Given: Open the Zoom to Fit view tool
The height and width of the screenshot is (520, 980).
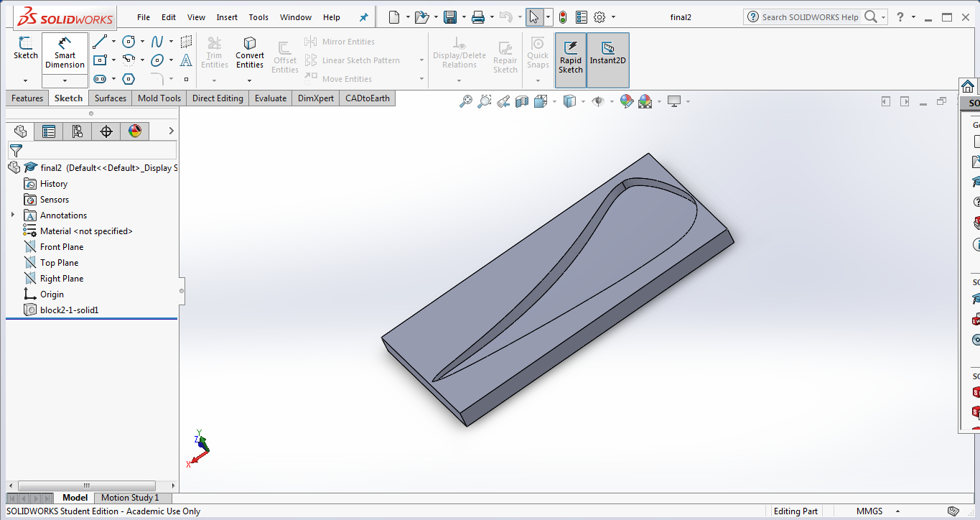Looking at the screenshot, I should point(466,101).
